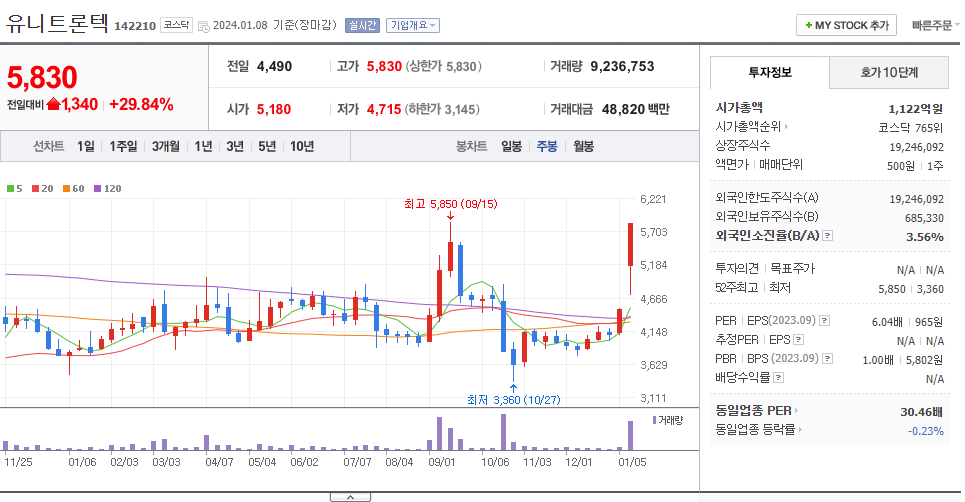Switch to the 투자정보 tab

pyautogui.click(x=770, y=73)
